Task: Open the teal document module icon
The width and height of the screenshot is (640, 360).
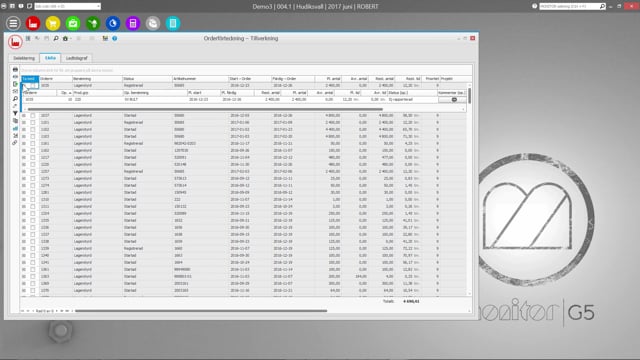Action: (x=173, y=23)
